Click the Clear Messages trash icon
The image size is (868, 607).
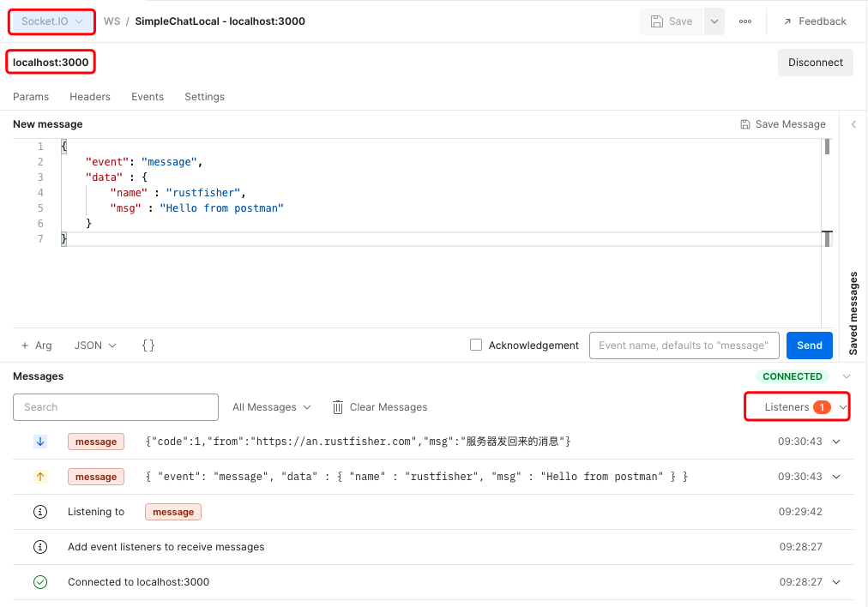coord(338,407)
